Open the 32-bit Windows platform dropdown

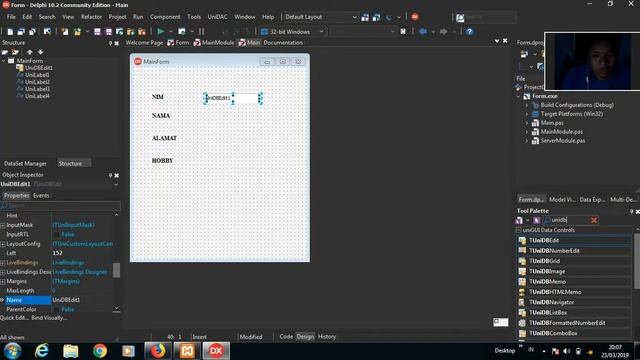point(321,31)
